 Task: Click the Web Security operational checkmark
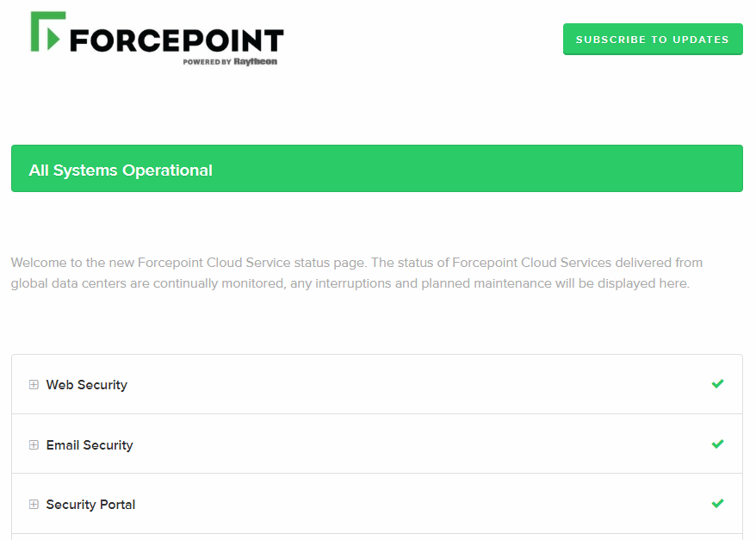[x=717, y=384]
